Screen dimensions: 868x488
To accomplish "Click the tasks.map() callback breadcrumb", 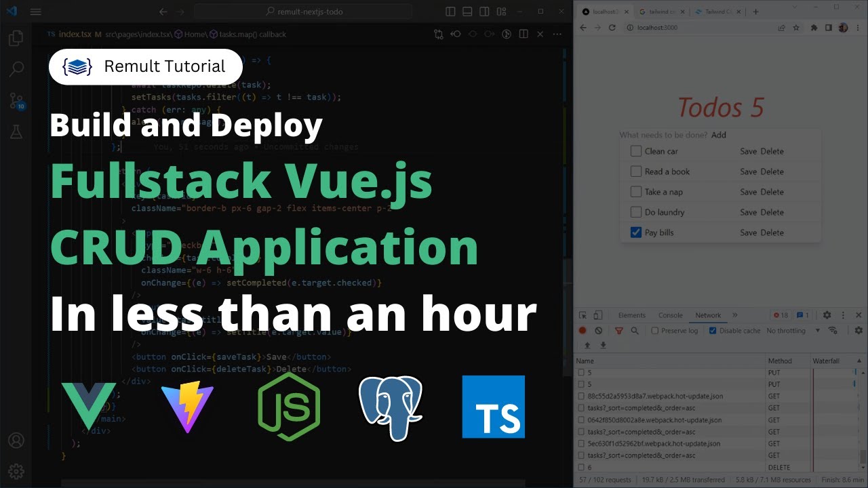I will point(247,34).
